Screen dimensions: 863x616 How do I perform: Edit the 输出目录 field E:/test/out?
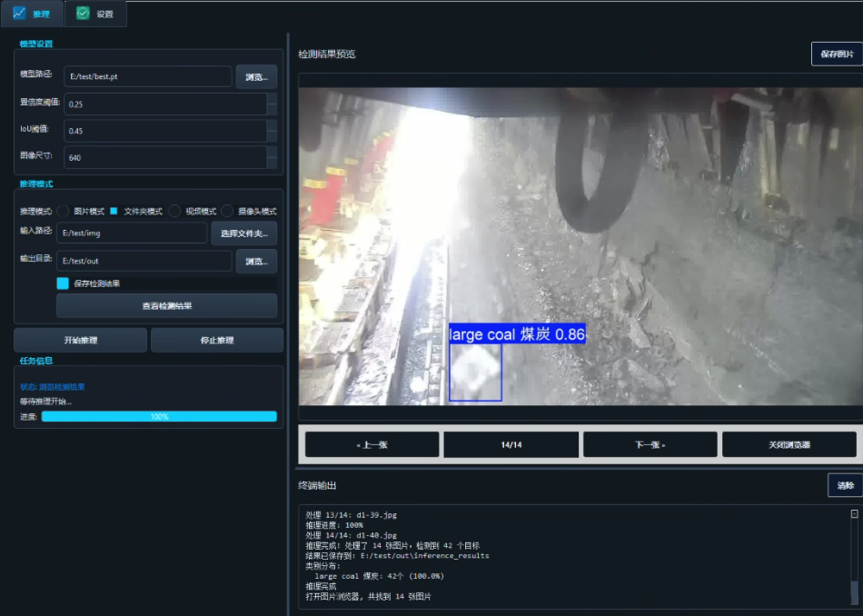(x=144, y=261)
